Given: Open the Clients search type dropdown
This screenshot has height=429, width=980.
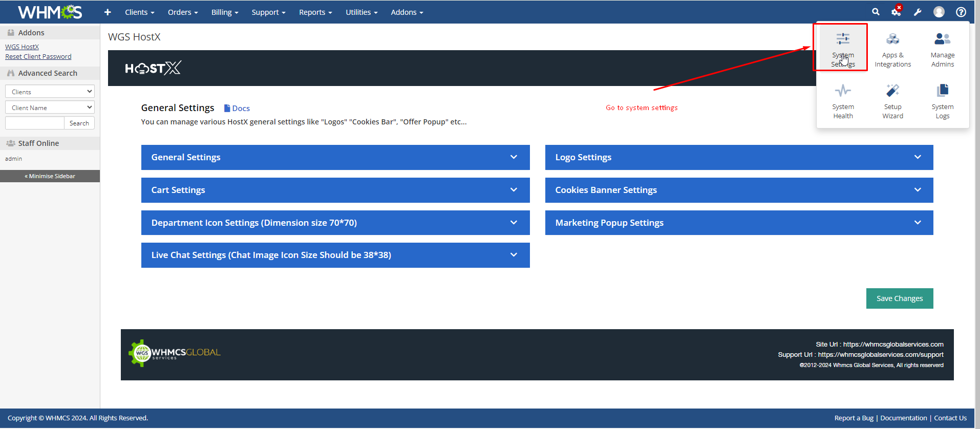Looking at the screenshot, I should [x=50, y=92].
